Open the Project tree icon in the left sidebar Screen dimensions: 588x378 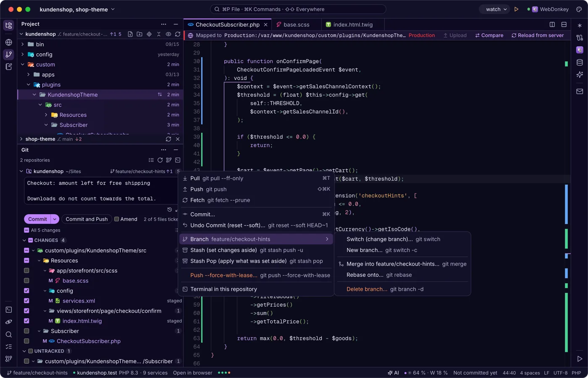pos(8,25)
